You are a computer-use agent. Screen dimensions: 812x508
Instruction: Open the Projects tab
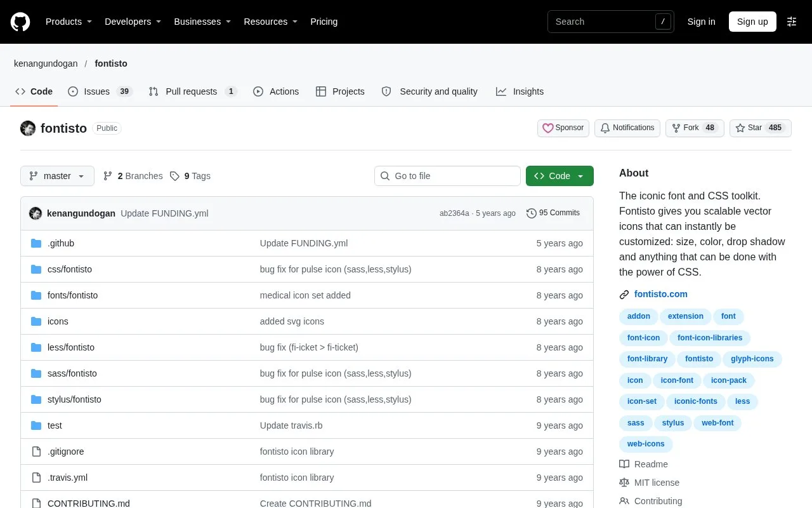[x=340, y=91]
